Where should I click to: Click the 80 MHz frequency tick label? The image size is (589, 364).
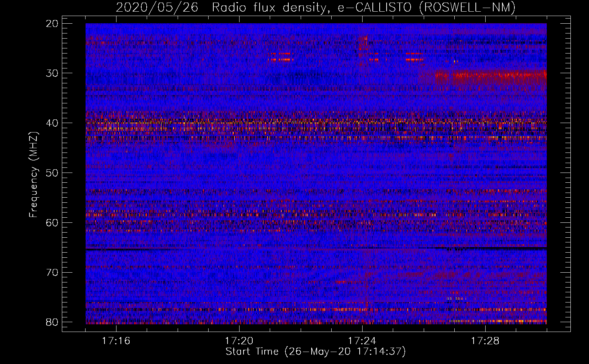pos(52,322)
